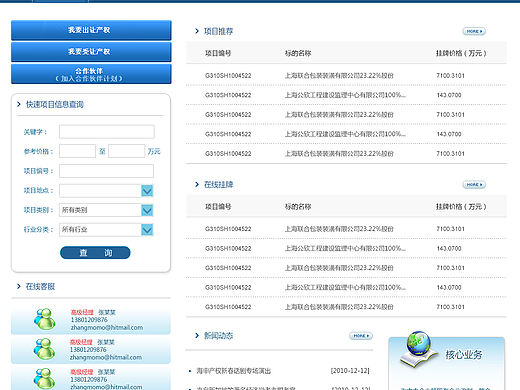Open first 在线挂牌 row 上海公欣工程建设监理中心有限公司100%
The height and width of the screenshot is (390, 520).
click(345, 248)
